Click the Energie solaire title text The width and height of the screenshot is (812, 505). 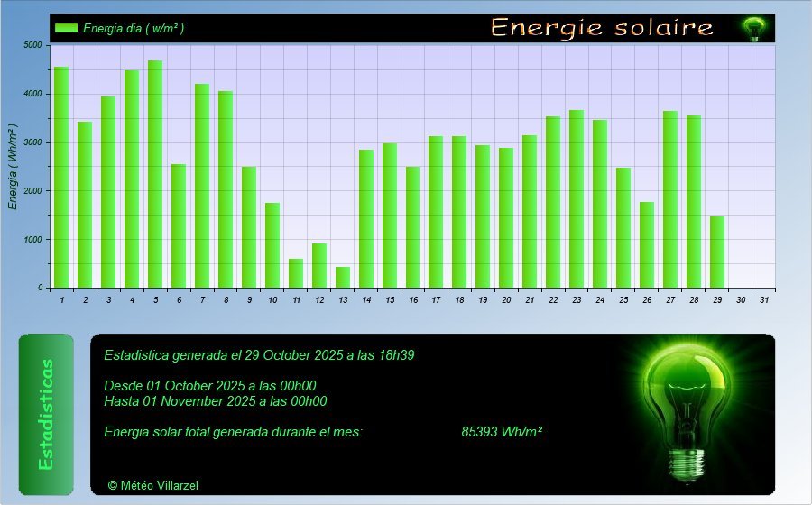click(602, 27)
